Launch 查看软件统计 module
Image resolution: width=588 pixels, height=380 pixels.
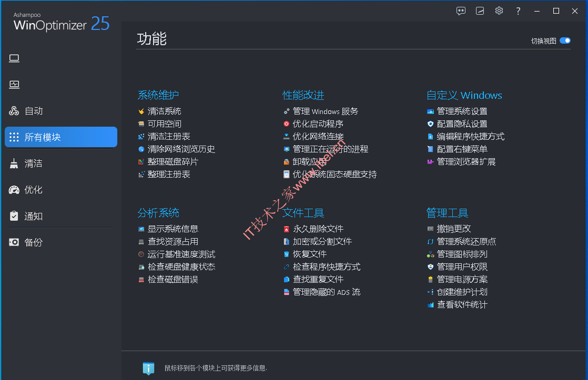click(x=462, y=305)
